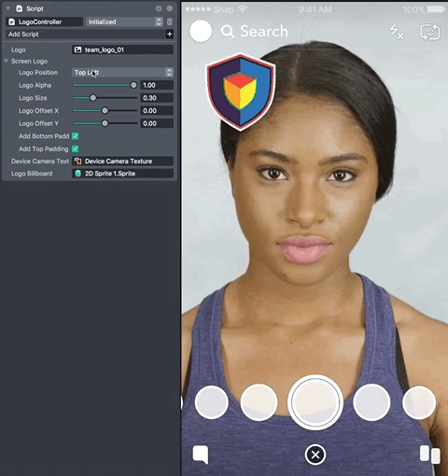This screenshot has height=476, width=448.
Task: Click the 9:41 AM clock text
Action: (x=315, y=9)
